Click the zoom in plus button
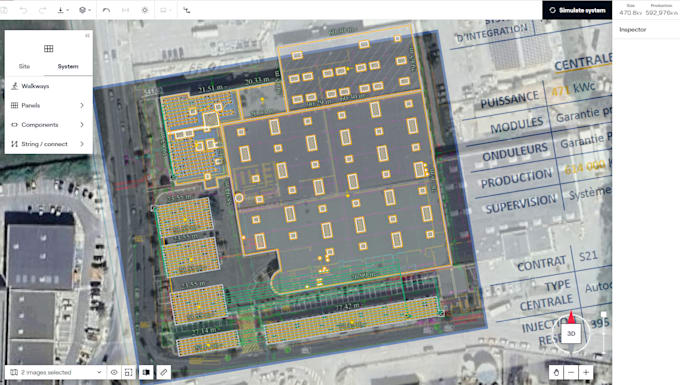Viewport: 680px width, 385px height. tap(586, 372)
